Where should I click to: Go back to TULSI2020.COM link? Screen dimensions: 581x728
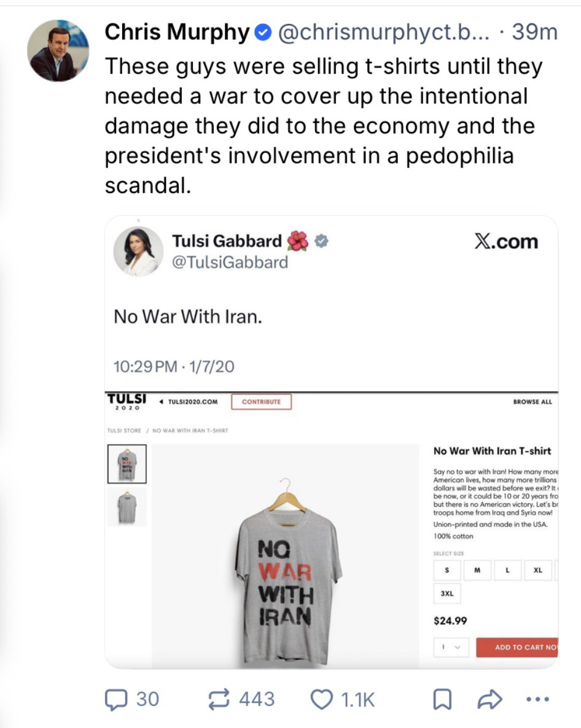click(189, 402)
